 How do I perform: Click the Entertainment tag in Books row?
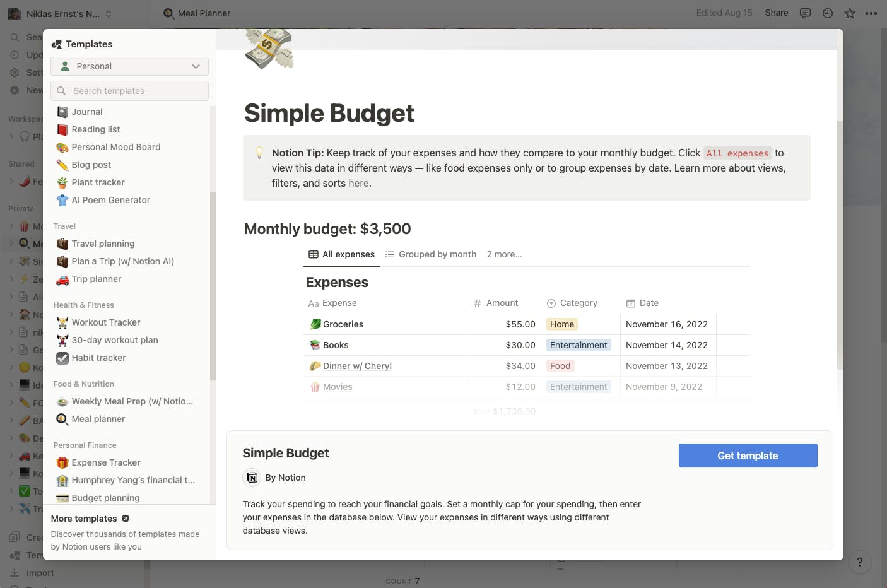tap(579, 345)
